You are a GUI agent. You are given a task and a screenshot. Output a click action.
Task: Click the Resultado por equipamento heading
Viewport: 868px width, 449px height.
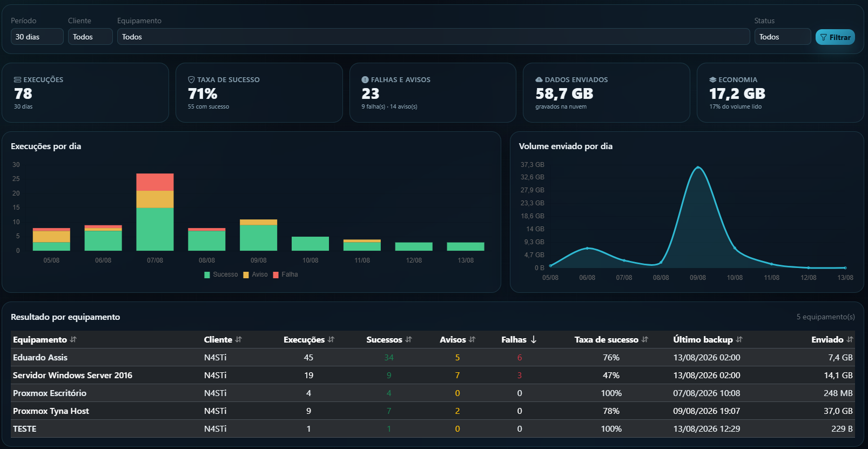pos(65,317)
